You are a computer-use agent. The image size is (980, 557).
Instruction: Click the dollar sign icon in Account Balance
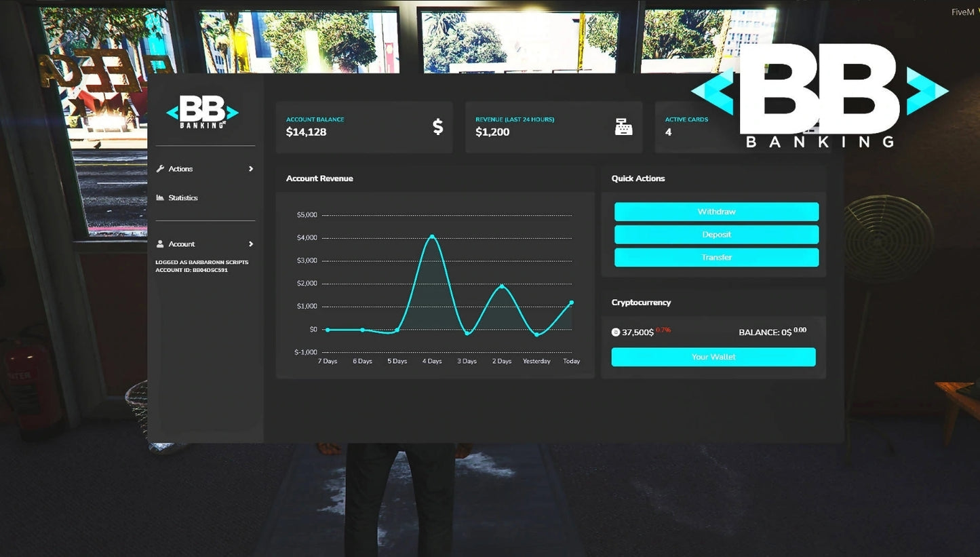pyautogui.click(x=437, y=127)
